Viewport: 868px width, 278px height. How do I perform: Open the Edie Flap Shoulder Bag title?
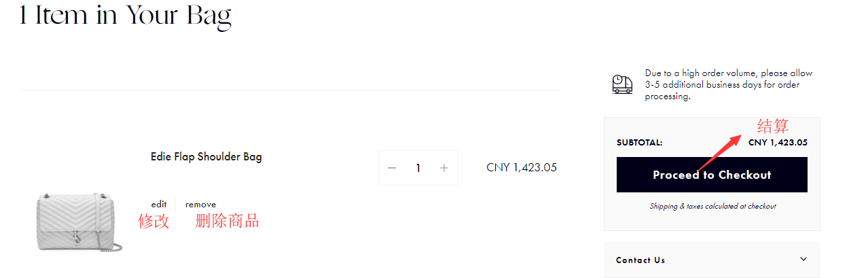coord(206,157)
